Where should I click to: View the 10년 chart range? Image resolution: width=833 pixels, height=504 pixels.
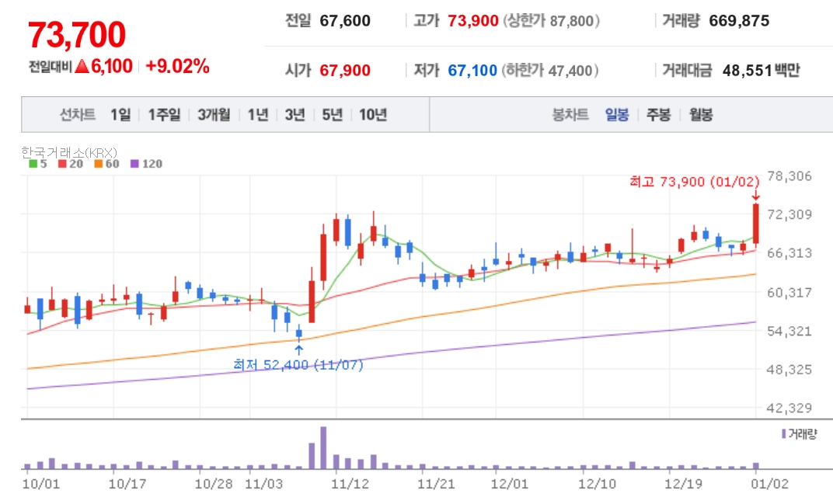point(373,115)
